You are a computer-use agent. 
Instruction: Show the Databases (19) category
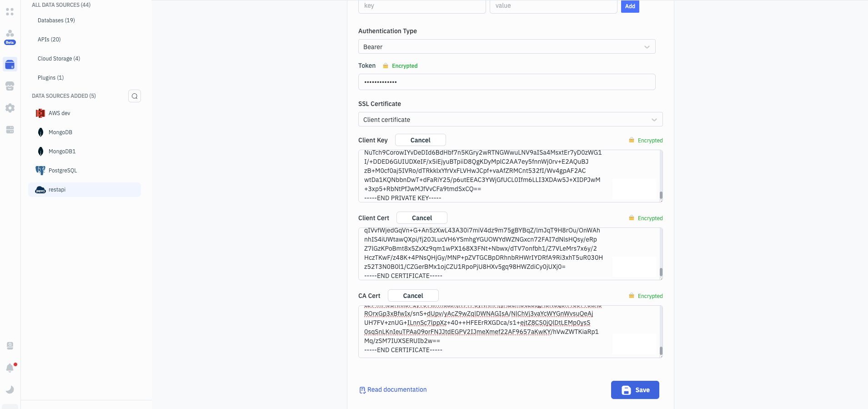[56, 20]
